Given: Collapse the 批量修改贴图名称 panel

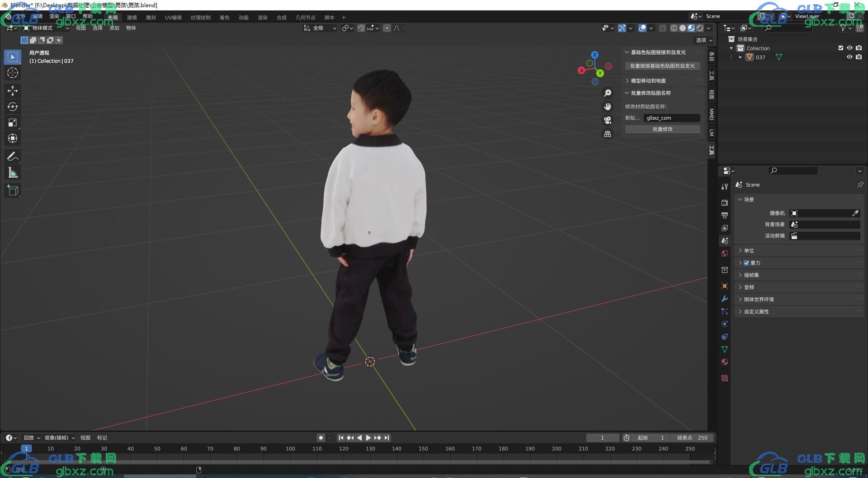Looking at the screenshot, I should point(663,93).
